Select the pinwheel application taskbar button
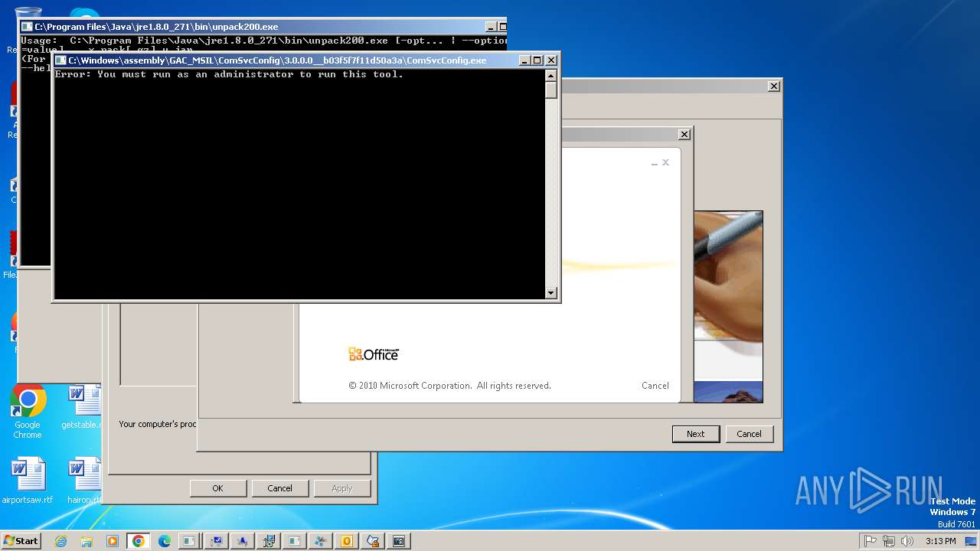 [320, 541]
